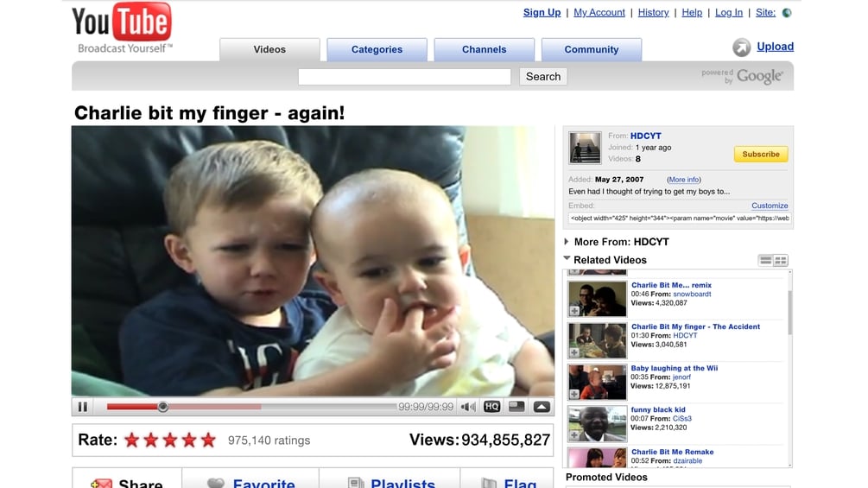Collapse the Related Videos section

567,258
